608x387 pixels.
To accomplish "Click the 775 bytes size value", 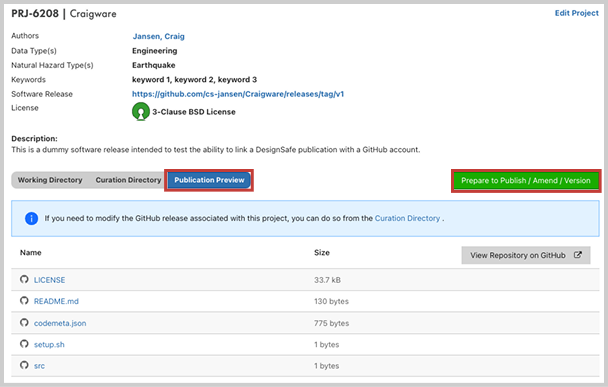I will pyautogui.click(x=332, y=323).
